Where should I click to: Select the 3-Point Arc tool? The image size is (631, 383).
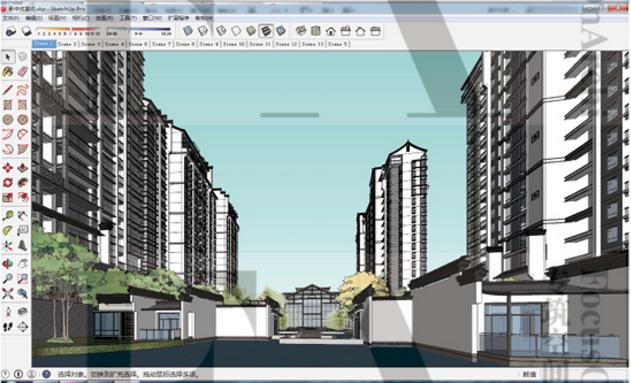8,149
